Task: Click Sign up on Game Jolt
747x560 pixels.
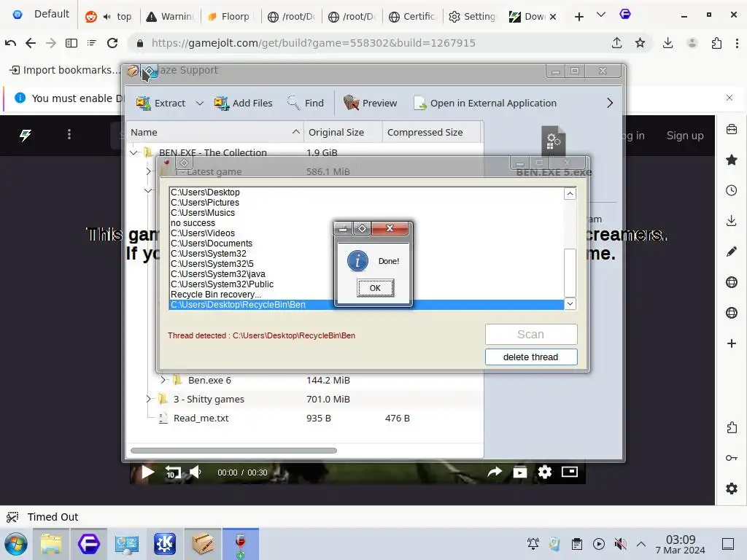Action: 685,136
